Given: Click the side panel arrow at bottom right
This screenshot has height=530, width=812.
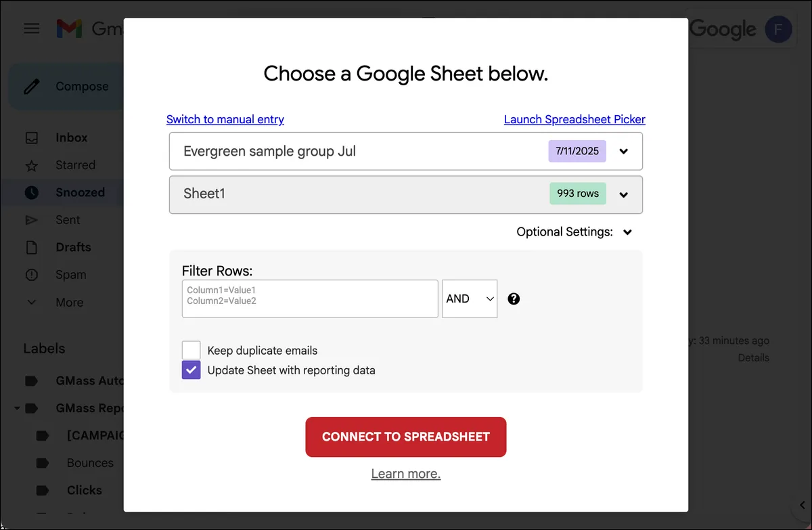Looking at the screenshot, I should [801, 506].
